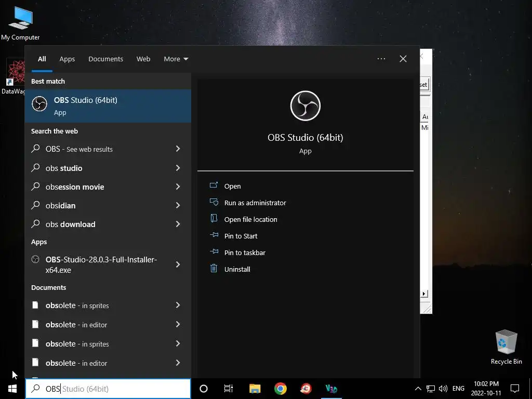Screen dimensions: 532x399
Task: Click the OBS installer exe icon under Apps
Action: point(35,260)
